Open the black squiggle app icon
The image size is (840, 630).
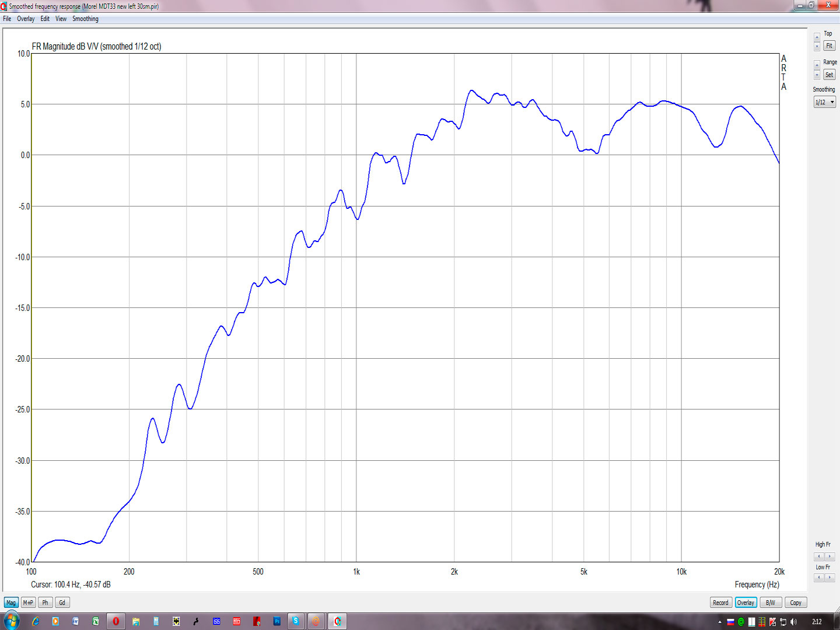(196, 621)
